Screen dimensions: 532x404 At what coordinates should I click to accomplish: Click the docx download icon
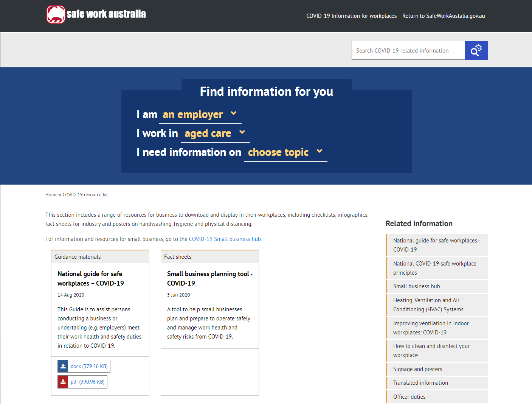[x=63, y=366]
